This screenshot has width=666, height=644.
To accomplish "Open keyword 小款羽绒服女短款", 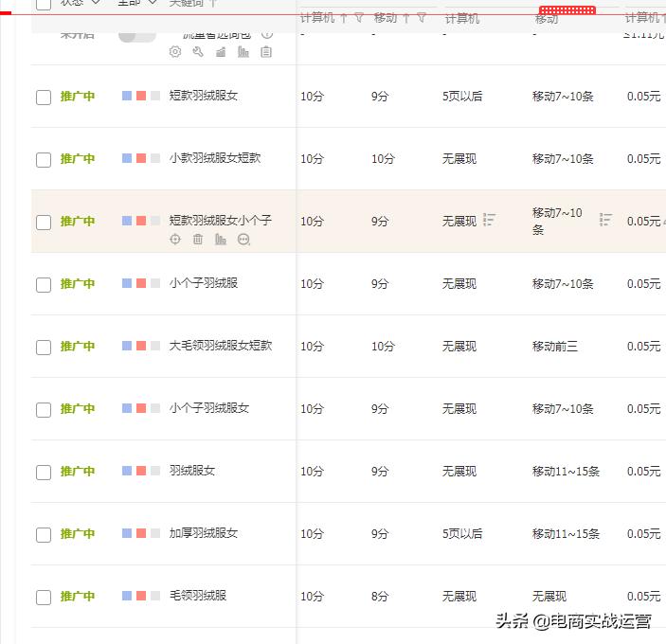I will (x=215, y=158).
